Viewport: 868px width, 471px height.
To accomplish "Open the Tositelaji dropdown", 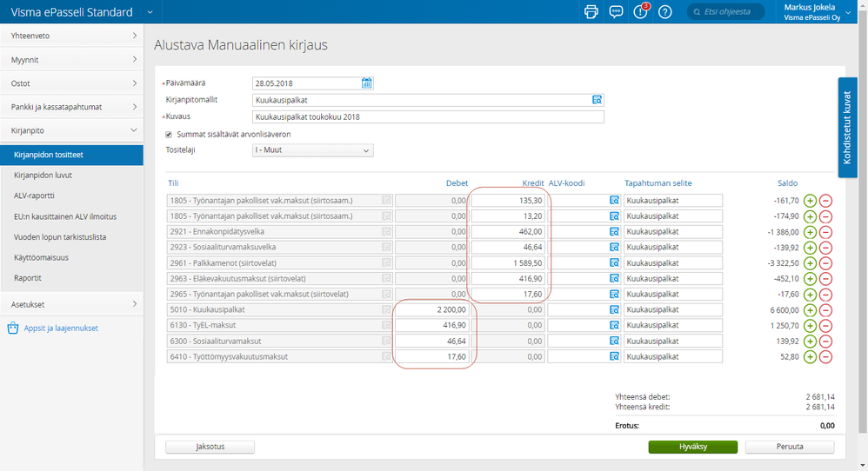I will point(312,150).
